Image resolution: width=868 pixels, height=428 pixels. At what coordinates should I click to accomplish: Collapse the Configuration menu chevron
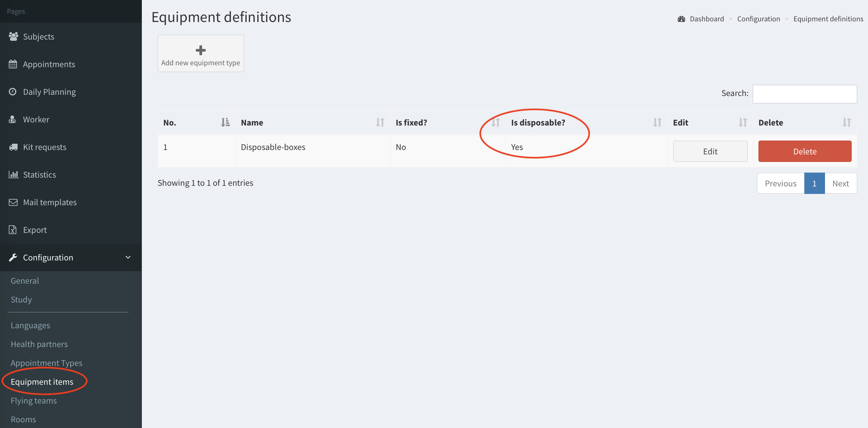[x=128, y=258]
